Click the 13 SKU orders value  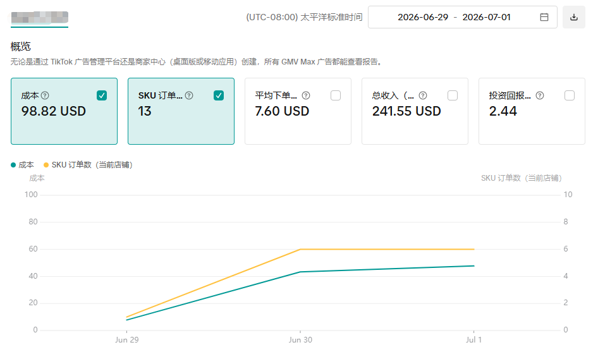click(x=145, y=111)
